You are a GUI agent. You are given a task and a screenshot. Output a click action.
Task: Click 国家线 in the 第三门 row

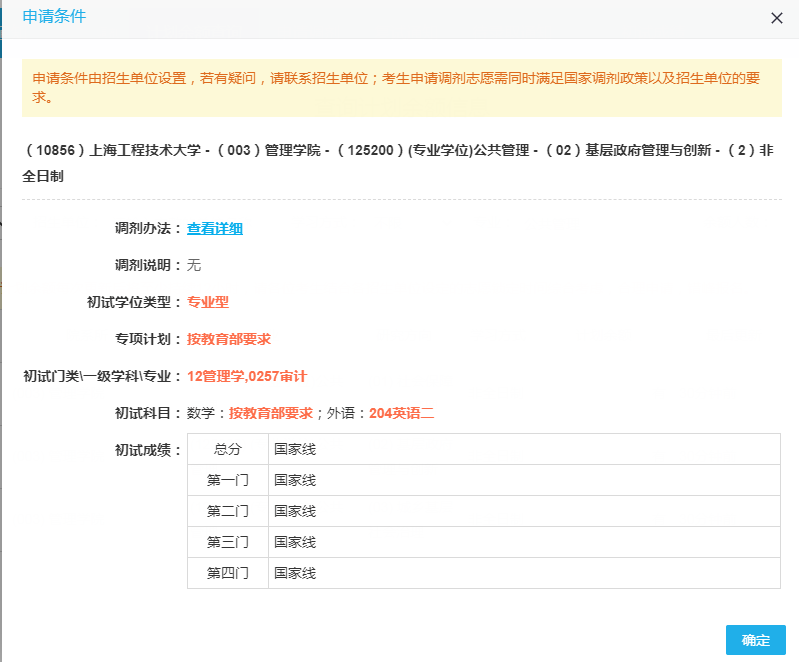(x=295, y=542)
